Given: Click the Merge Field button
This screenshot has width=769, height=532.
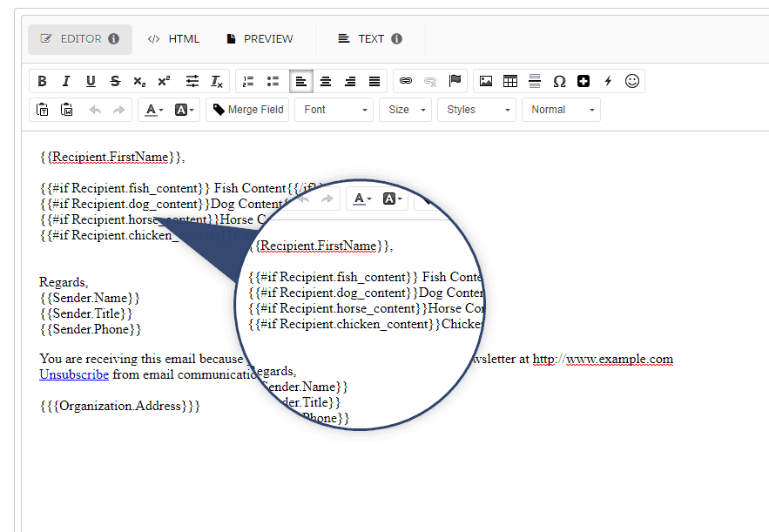Looking at the screenshot, I should click(247, 110).
